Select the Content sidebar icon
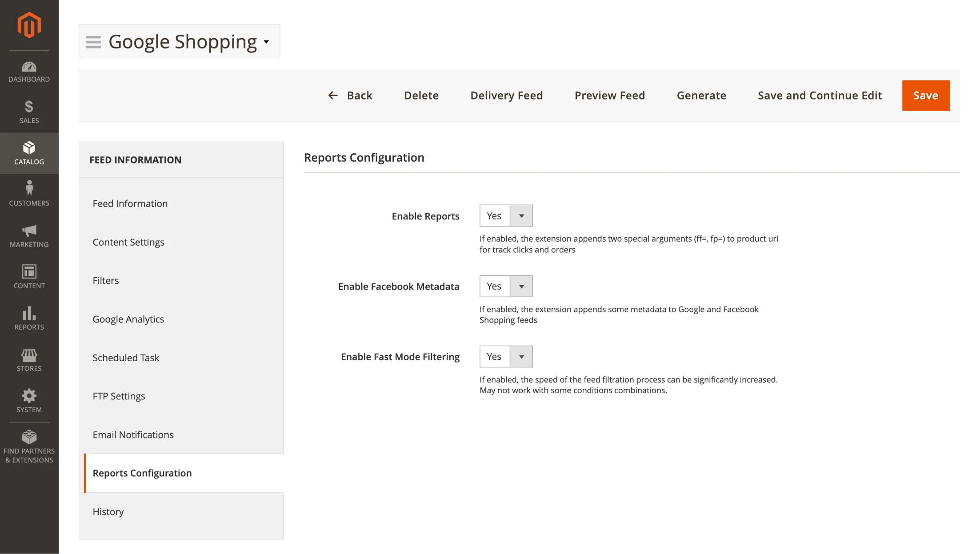The image size is (980, 554). coord(29,275)
